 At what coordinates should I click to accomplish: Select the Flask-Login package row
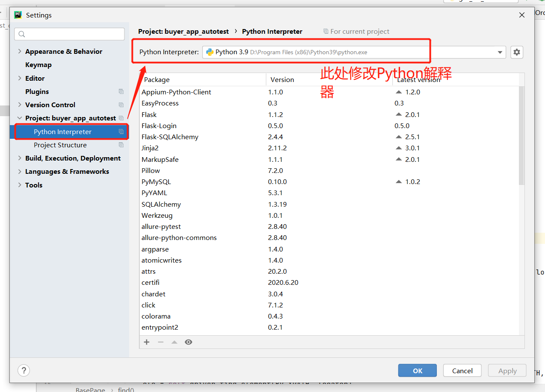329,126
